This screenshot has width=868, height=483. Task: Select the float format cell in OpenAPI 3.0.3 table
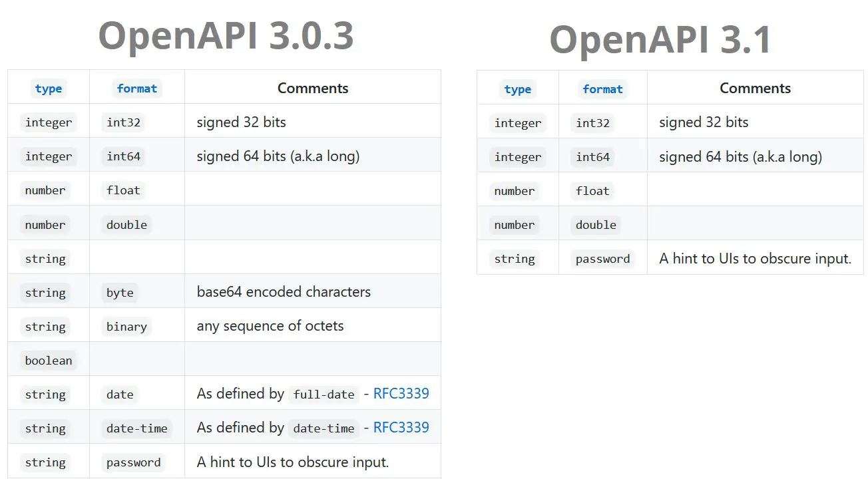point(123,190)
